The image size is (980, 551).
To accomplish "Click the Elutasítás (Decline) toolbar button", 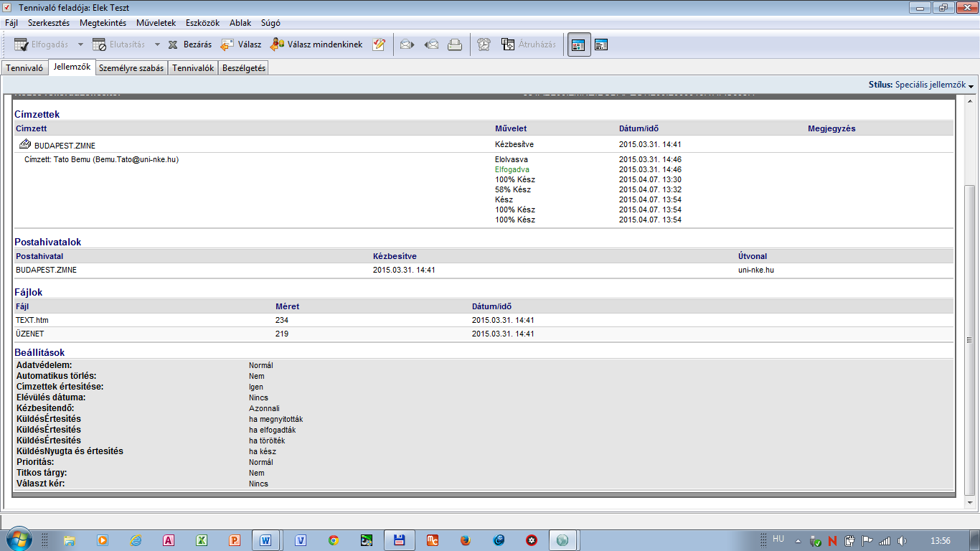I will coord(118,44).
